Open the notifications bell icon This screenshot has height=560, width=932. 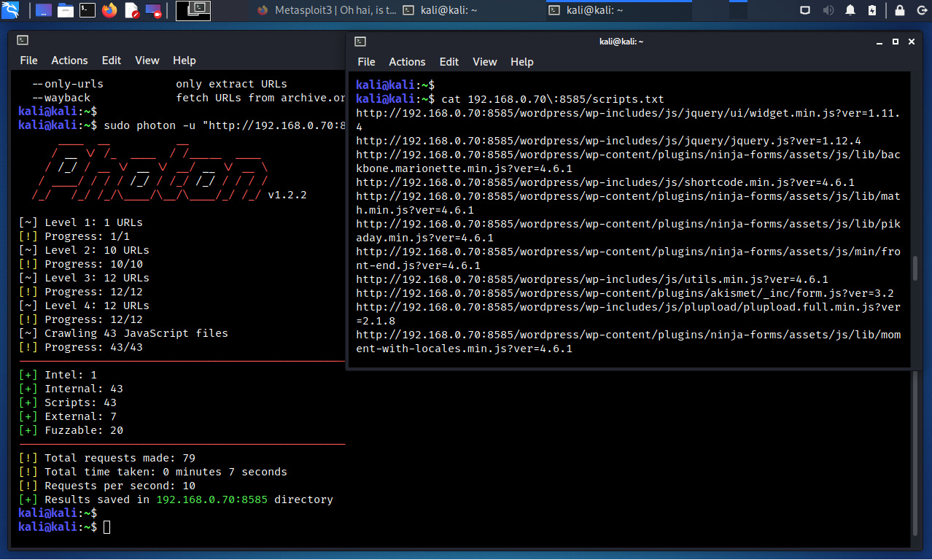pyautogui.click(x=850, y=10)
